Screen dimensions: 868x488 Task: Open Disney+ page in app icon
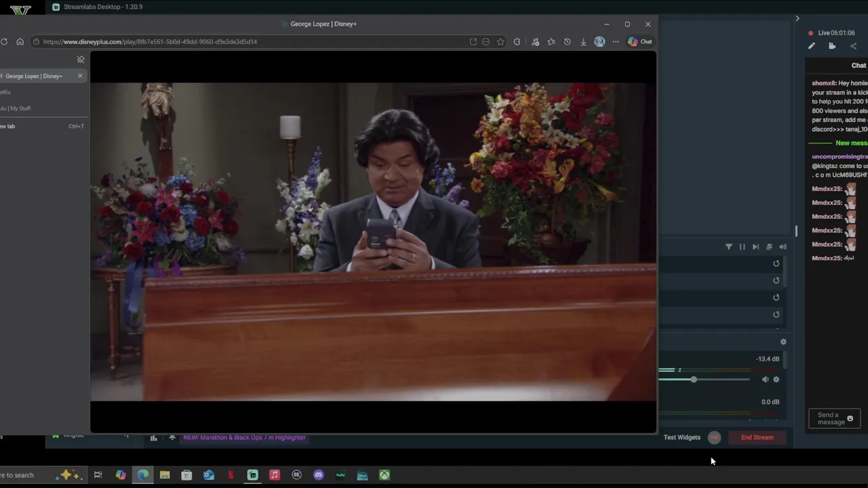(x=473, y=41)
